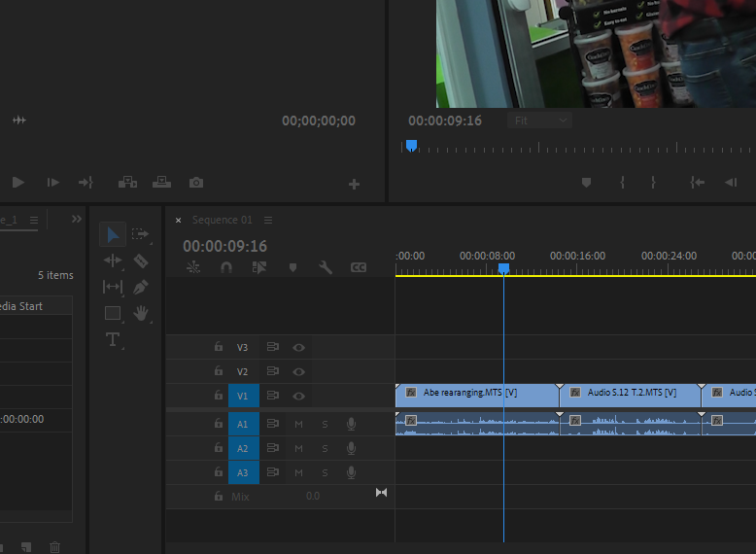Image resolution: width=756 pixels, height=554 pixels.
Task: Select the Selection tool arrow
Action: [113, 235]
